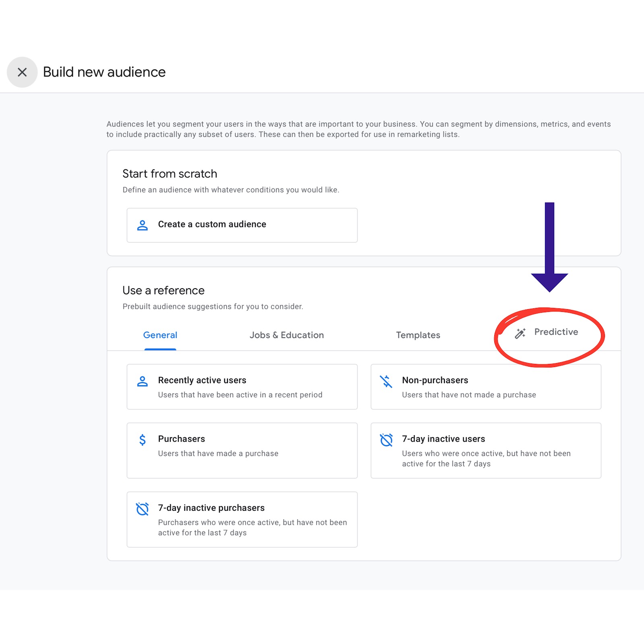Image resolution: width=644 pixels, height=644 pixels.
Task: Open the Predictive tab label
Action: coord(556,332)
